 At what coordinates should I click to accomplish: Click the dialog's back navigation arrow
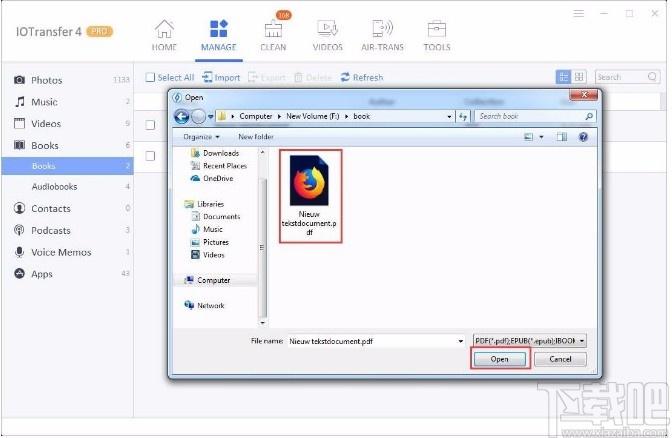(182, 116)
